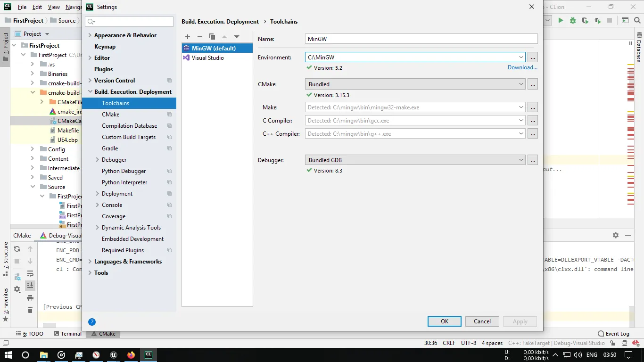This screenshot has width=644, height=362.
Task: Open File Explorer from the taskbar
Action: click(x=43, y=355)
